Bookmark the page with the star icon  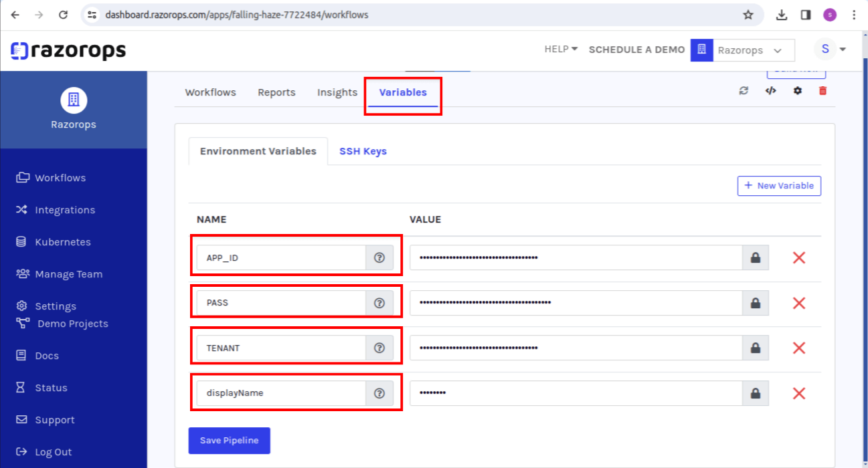[x=748, y=14]
